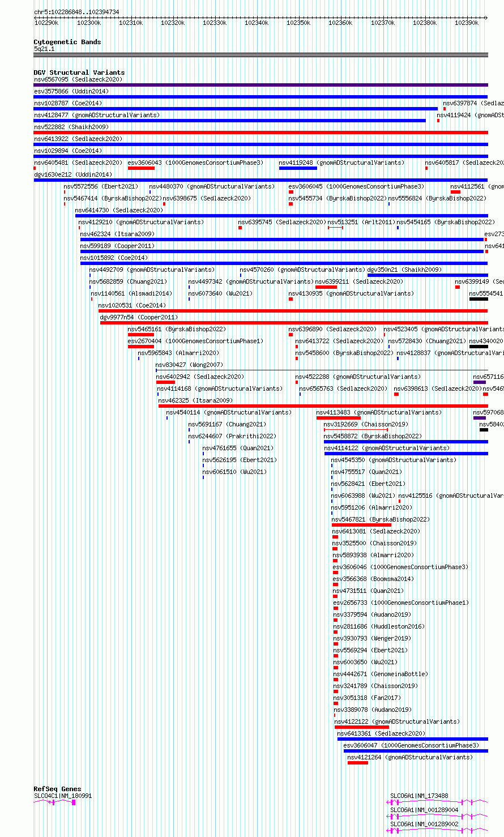This screenshot has height=837, width=504.
Task: Click variant label dgv9977n54 (Cooper2011)
Action: click(x=139, y=318)
